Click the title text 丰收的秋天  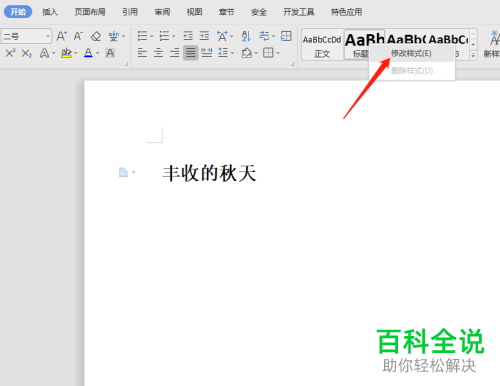point(209,173)
